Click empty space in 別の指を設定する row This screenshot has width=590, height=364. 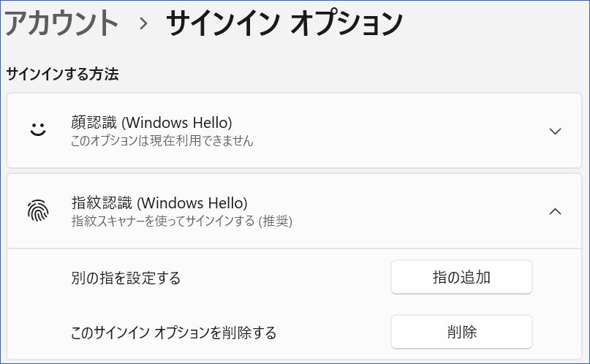click(286, 278)
